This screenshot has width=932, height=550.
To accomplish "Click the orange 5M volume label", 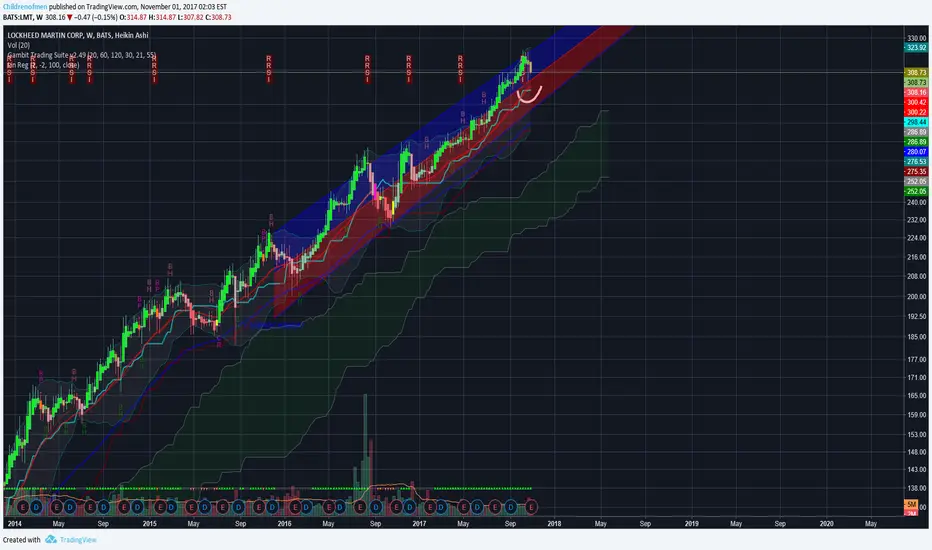I will pos(911,504).
